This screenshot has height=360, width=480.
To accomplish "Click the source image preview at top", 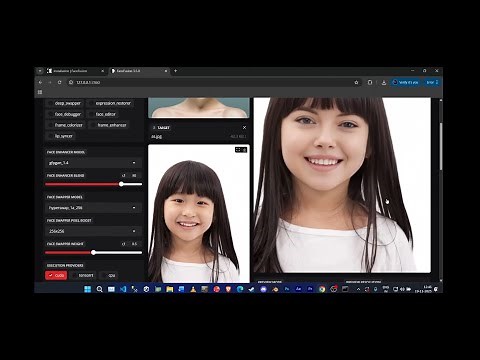I will coord(199,108).
